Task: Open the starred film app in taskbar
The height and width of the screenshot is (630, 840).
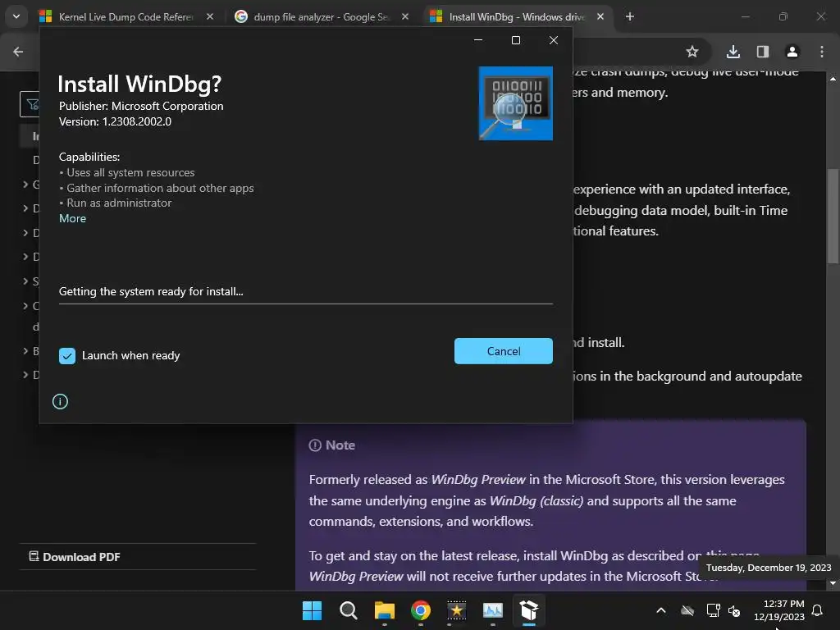Action: click(456, 610)
